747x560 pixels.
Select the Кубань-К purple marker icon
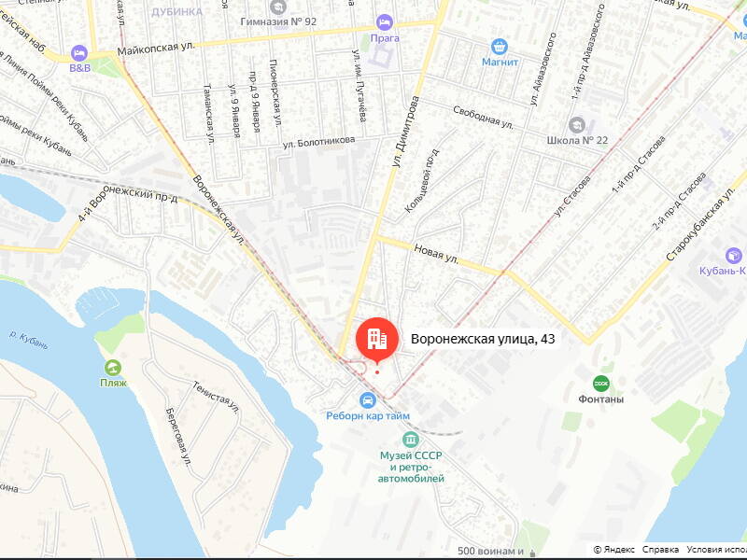coord(734,256)
